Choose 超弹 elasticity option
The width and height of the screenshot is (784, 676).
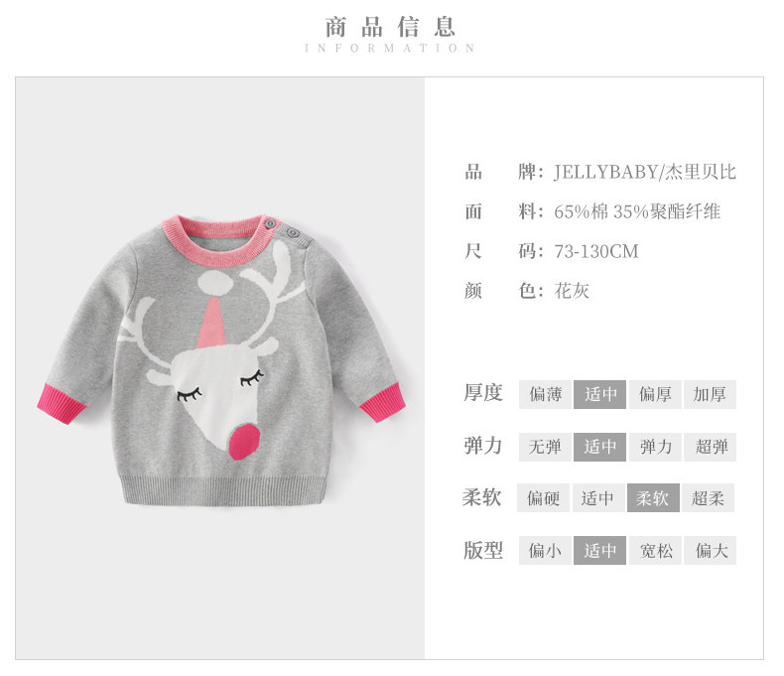point(710,447)
